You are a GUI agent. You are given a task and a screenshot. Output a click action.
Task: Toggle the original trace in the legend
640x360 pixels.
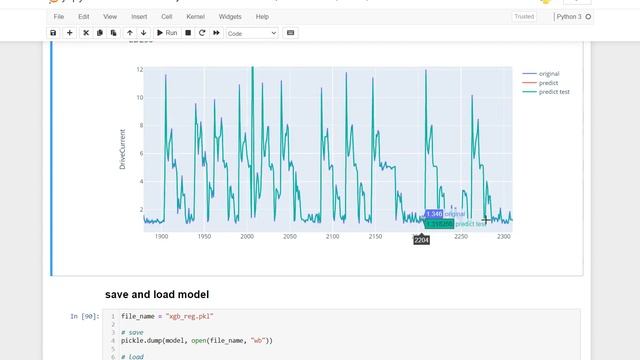click(541, 74)
